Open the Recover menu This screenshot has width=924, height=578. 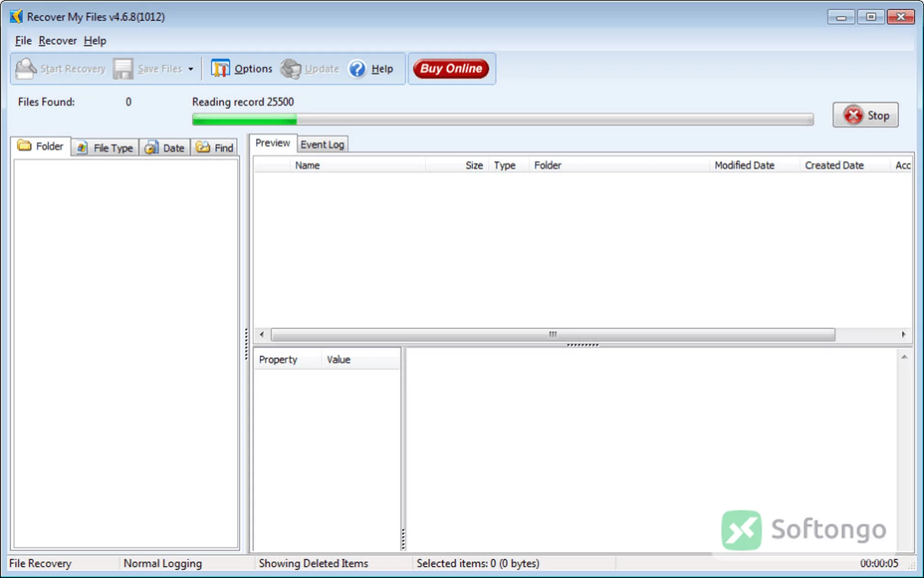click(x=58, y=41)
